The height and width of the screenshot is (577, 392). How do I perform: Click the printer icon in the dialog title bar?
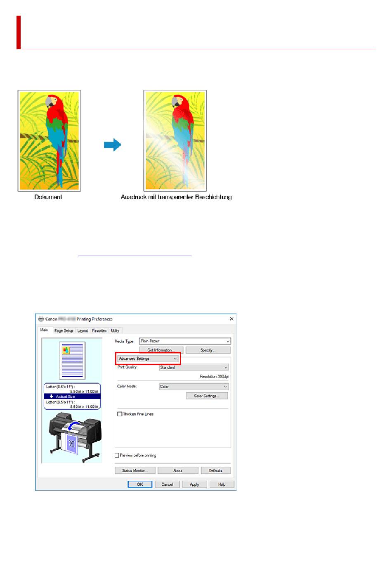coord(41,319)
